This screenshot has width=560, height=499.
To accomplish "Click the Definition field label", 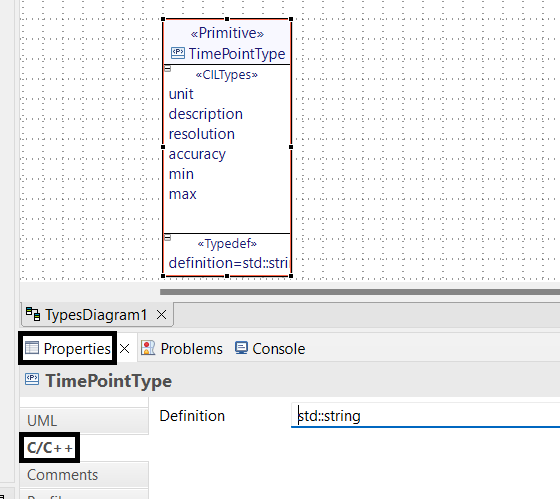I will coord(192,416).
